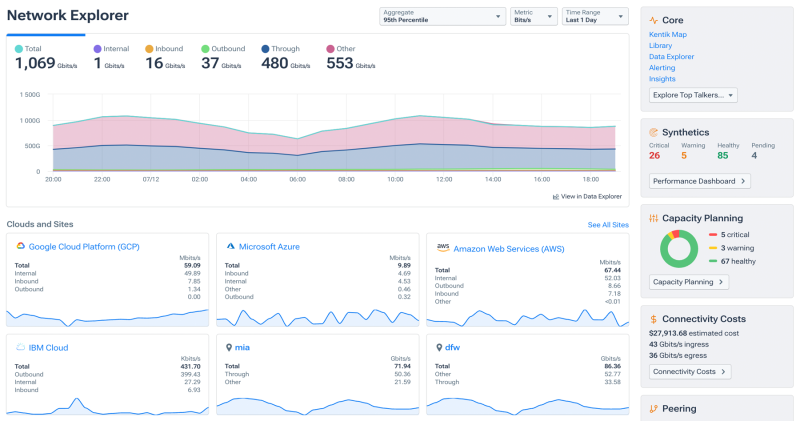Click the Network Explorer page title
Image resolution: width=800 pixels, height=421 pixels.
tap(67, 15)
